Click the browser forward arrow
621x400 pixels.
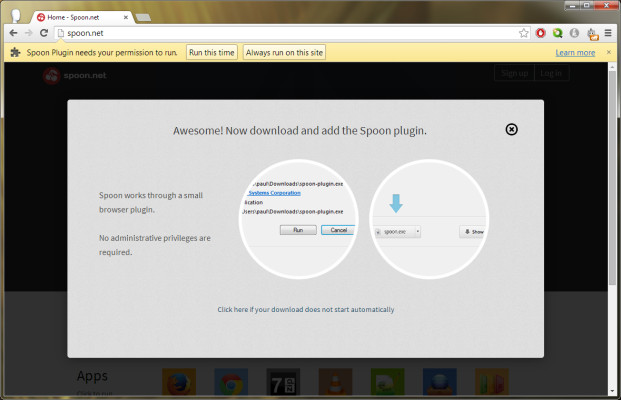click(28, 33)
